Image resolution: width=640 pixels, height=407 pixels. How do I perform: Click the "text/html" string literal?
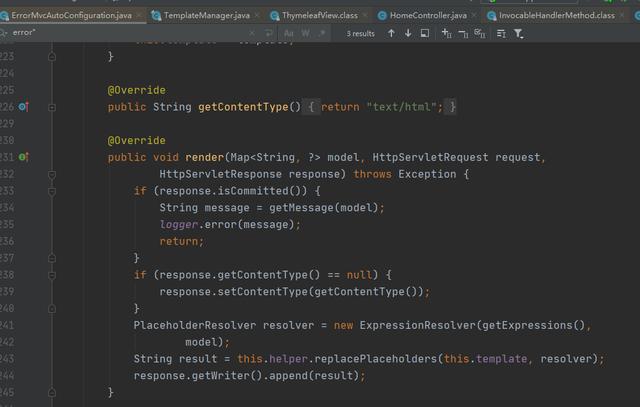coord(401,107)
